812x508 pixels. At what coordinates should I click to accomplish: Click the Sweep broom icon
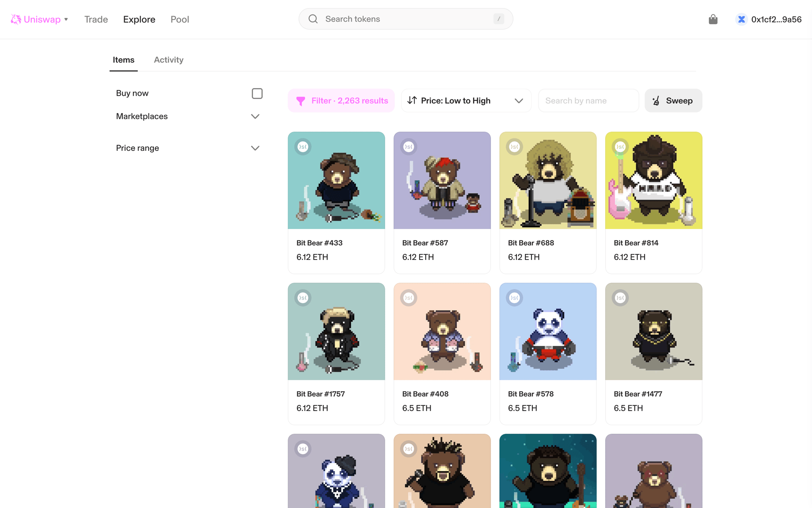pyautogui.click(x=656, y=101)
